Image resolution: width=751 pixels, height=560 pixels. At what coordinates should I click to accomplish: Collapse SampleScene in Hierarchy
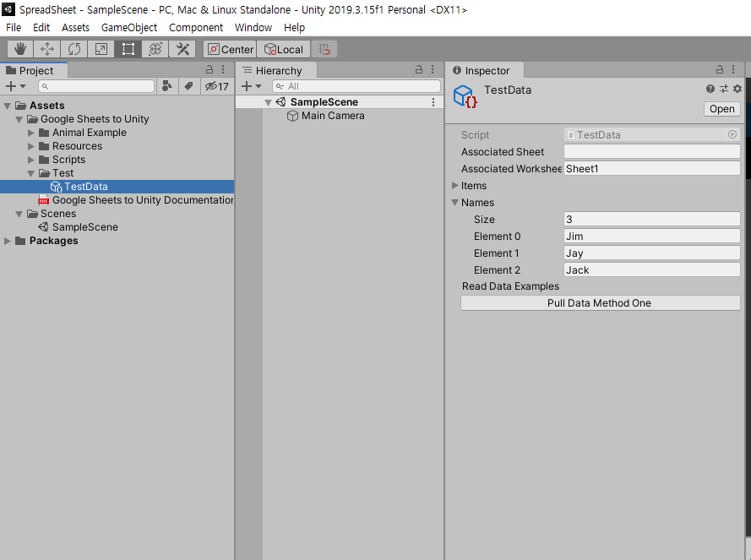269,102
